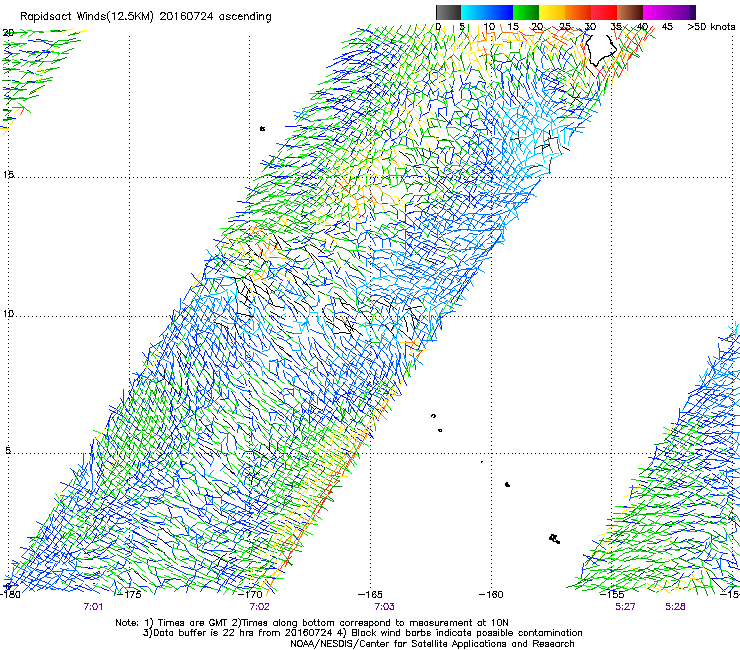The width and height of the screenshot is (740, 650).
Task: Click the NOAA/NESDIS credit line
Action: coord(432,644)
